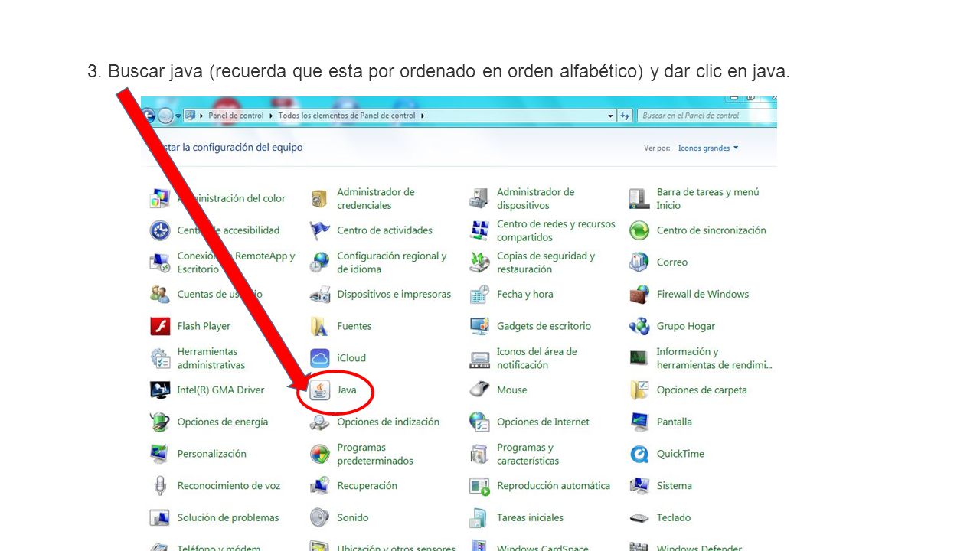The height and width of the screenshot is (551, 980).
Task: Open Opciones de energía icon
Action: point(160,422)
